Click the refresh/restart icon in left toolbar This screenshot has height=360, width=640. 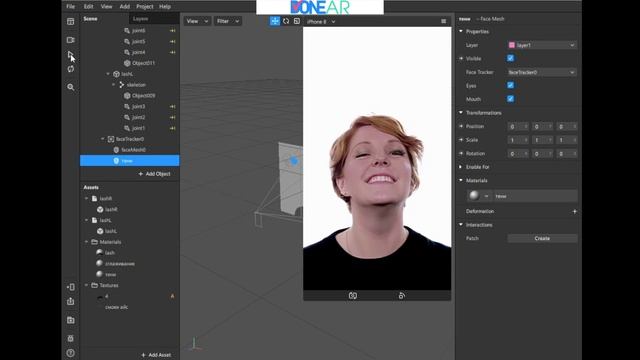71,69
